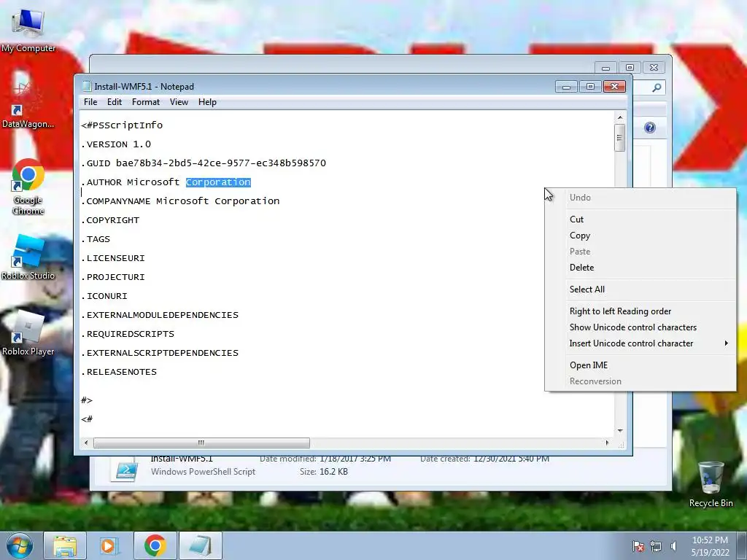Click the Explorer search magnifier icon
This screenshot has height=560, width=747.
tap(657, 87)
